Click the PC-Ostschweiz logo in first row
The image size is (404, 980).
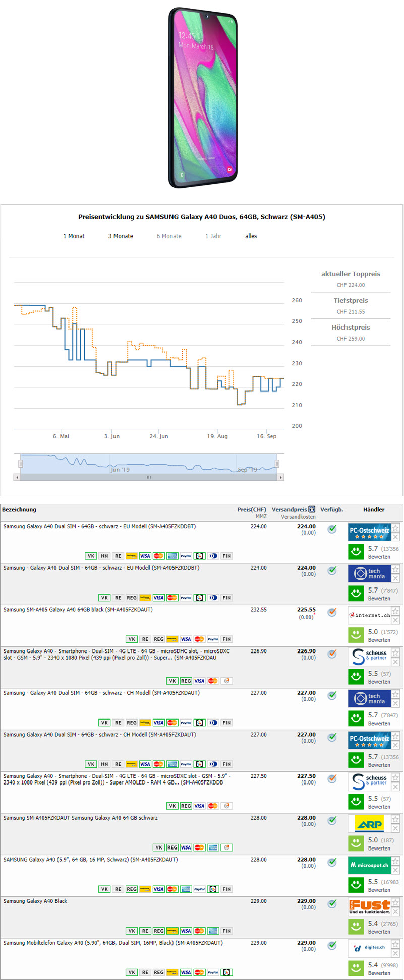pos(369,533)
